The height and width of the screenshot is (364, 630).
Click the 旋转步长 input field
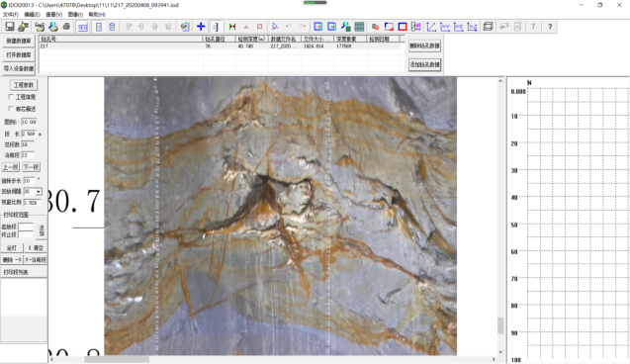[x=29, y=180]
